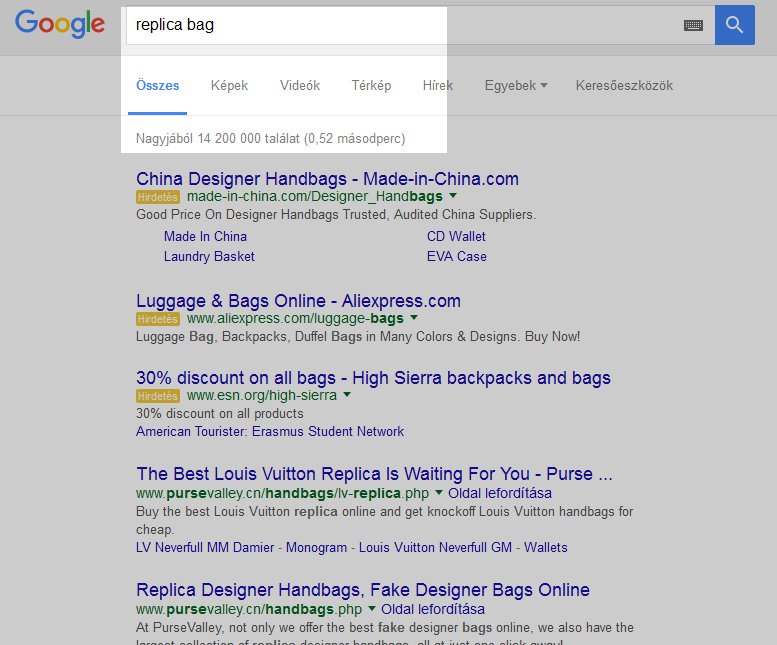Click Oldal lefordítása for lv-replica.php result

(500, 493)
